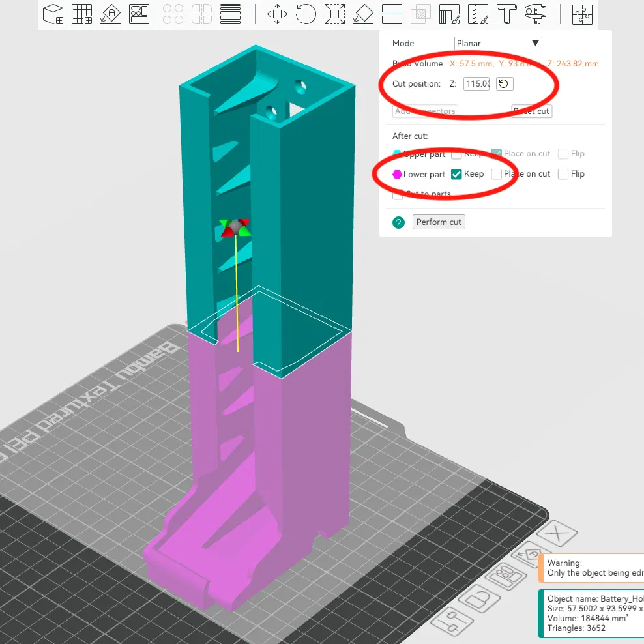This screenshot has width=644, height=644.
Task: Open the Mode dropdown showing Planar
Action: [x=498, y=44]
